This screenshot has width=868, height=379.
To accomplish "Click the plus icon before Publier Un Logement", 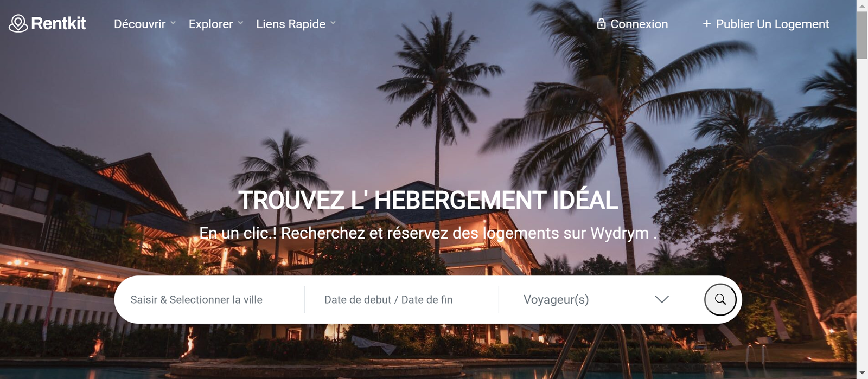I will 706,24.
